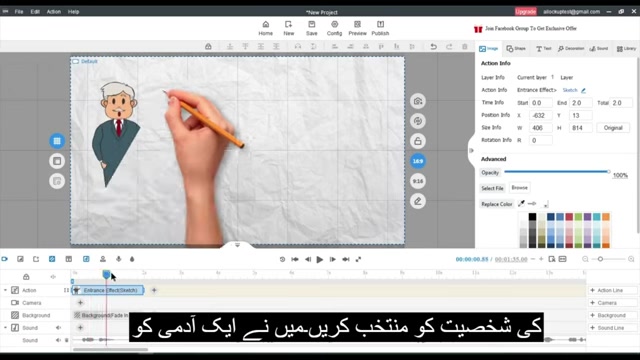Viewport: 640px width, 360px height.
Task: Zoom in the timeline magnifier
Action: tap(631, 259)
